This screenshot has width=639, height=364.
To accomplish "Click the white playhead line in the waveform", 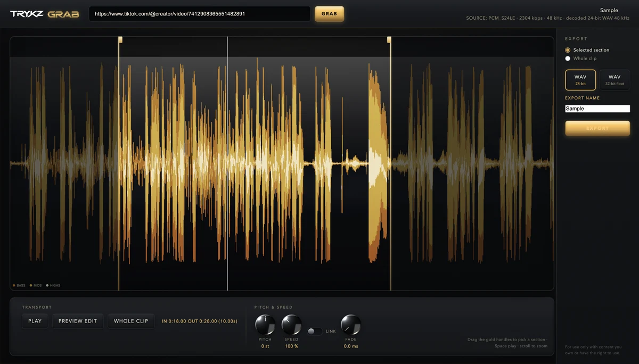I will coord(227,163).
